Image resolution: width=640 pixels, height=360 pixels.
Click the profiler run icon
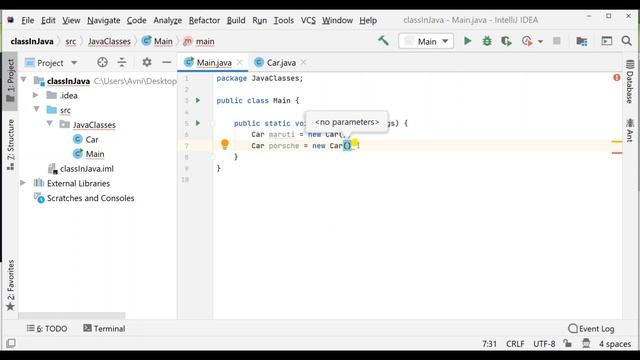(527, 41)
